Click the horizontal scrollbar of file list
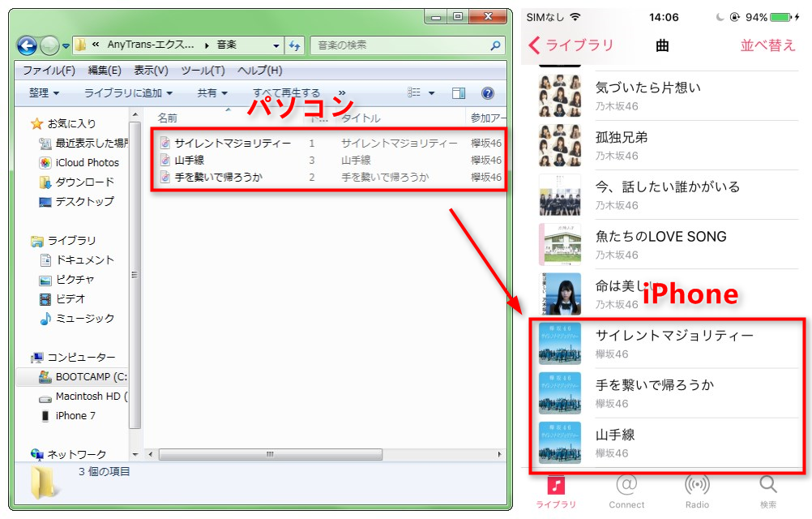This screenshot has width=812, height=519. click(271, 454)
